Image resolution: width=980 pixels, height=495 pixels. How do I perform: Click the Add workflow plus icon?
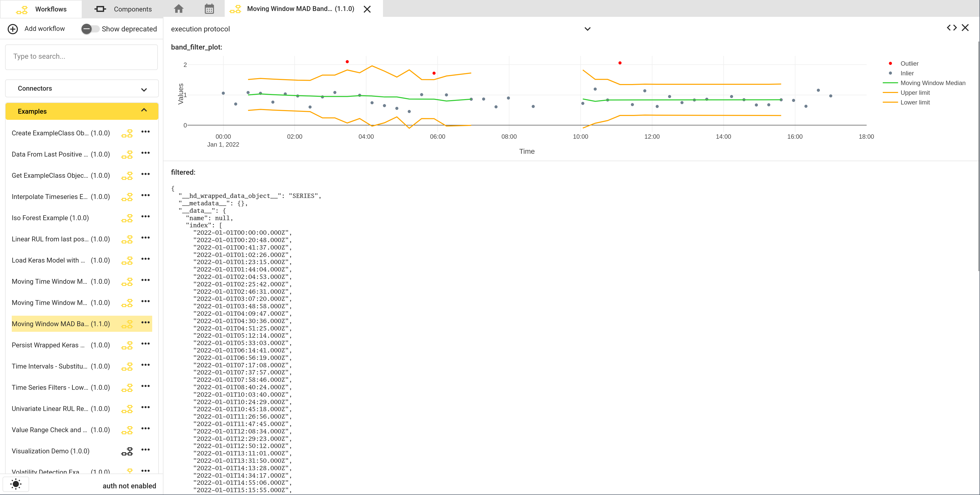(x=13, y=29)
